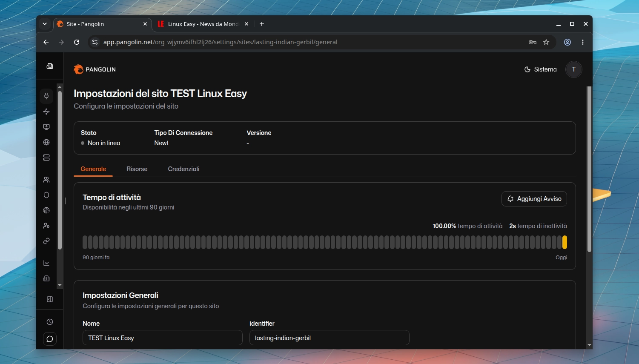Toggle the sidebar collapse panel icon
This screenshot has height=364, width=639.
(x=50, y=299)
